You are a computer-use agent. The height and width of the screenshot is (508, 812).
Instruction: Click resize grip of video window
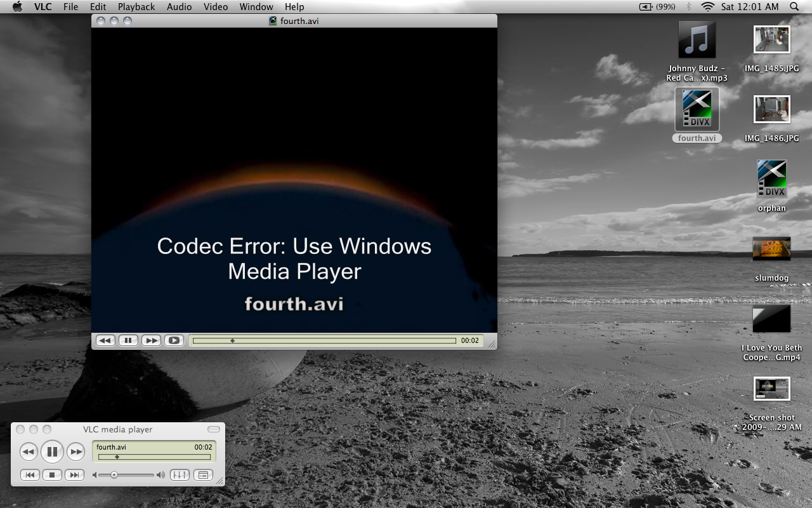click(x=492, y=344)
